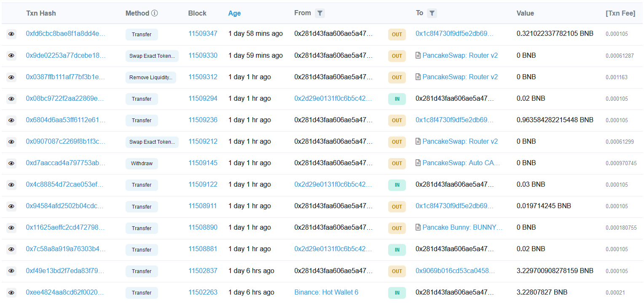Click contract icon beside PancakeSwap: Auto CA

click(x=418, y=163)
